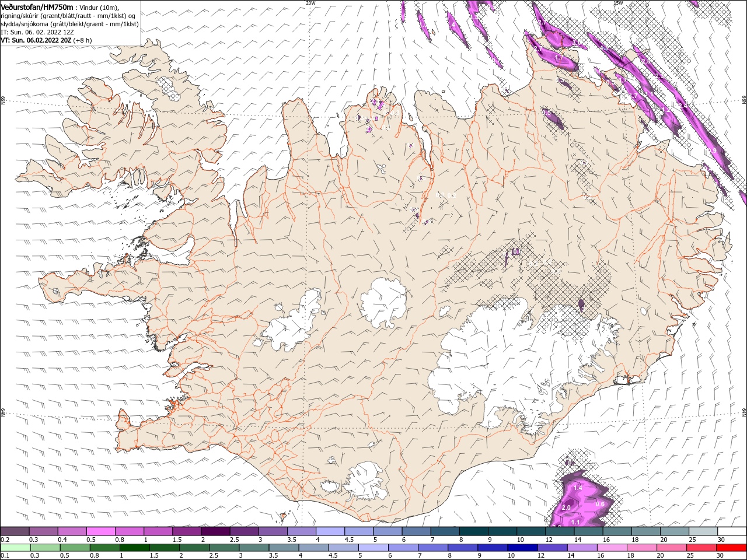The image size is (747, 560).
Task: Choose the red 25 swatch, bottom legend row
Action: point(701,548)
